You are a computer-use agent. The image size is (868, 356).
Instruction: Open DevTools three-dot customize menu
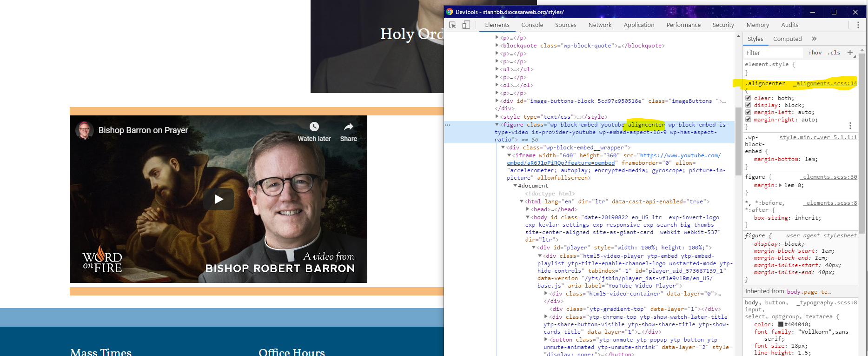[x=858, y=25]
